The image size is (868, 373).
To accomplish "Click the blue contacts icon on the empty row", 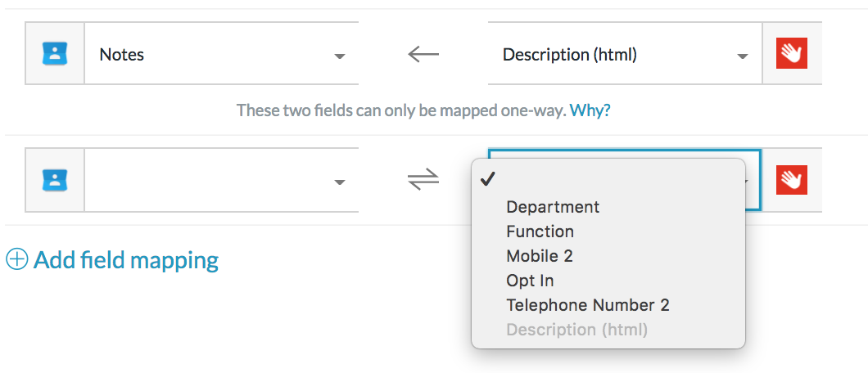I will coord(55,180).
